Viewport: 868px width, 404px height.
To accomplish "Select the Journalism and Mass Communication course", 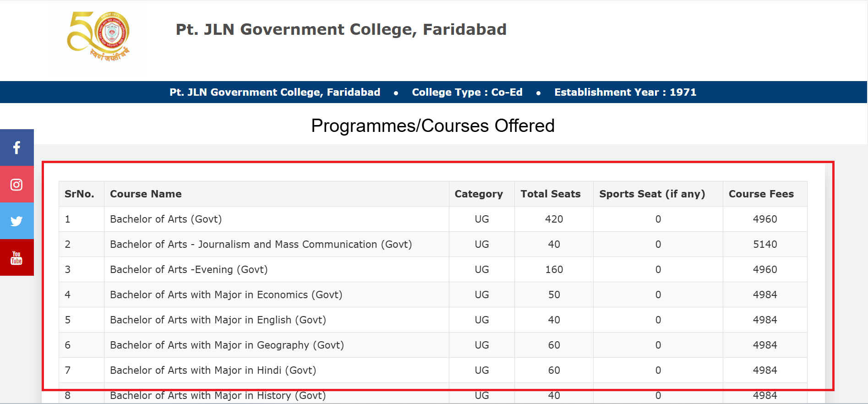I will (x=261, y=244).
